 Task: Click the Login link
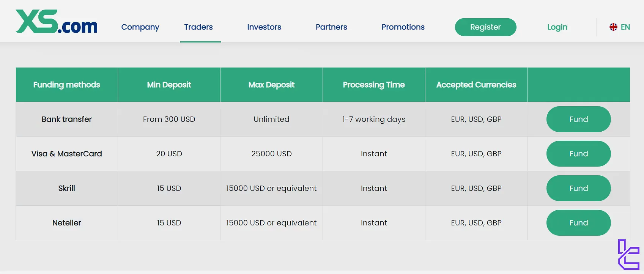(x=557, y=27)
